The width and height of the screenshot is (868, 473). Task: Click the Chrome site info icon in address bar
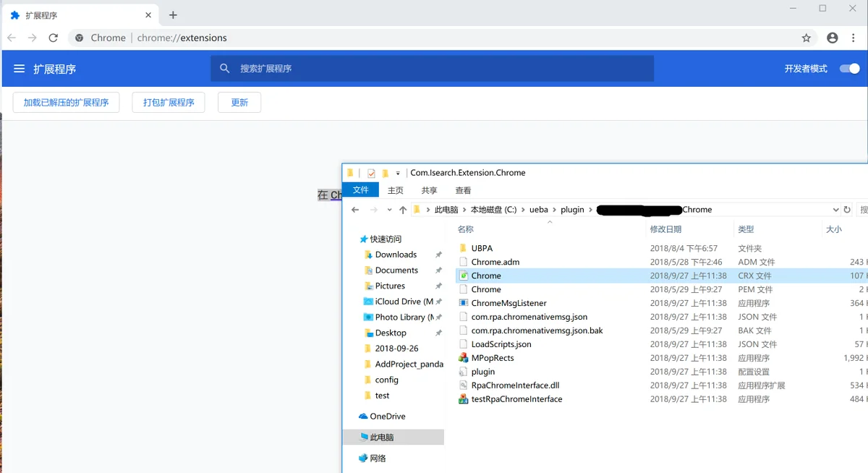(x=80, y=38)
